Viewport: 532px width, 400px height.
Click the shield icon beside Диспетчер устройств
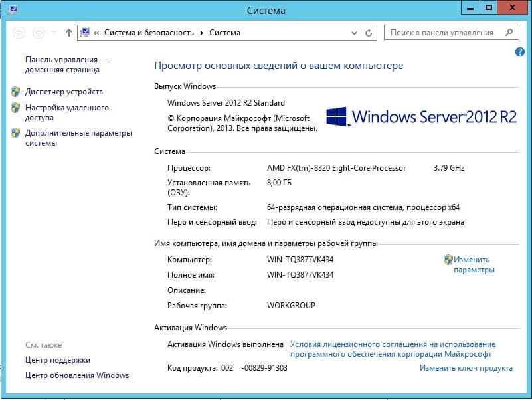[x=15, y=91]
